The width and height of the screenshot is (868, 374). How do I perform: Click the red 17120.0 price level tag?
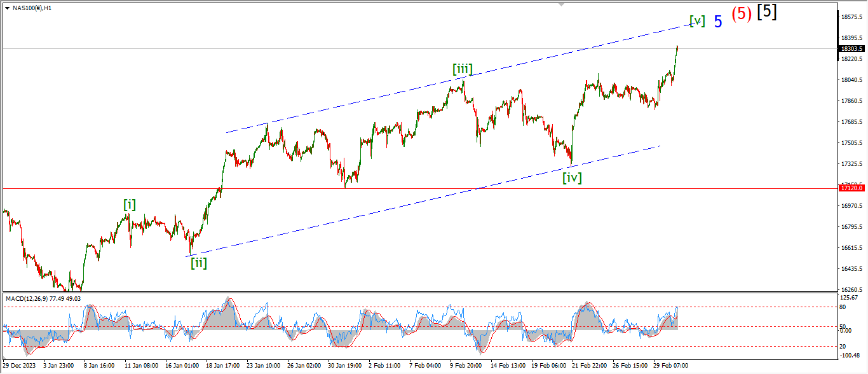[x=851, y=188]
